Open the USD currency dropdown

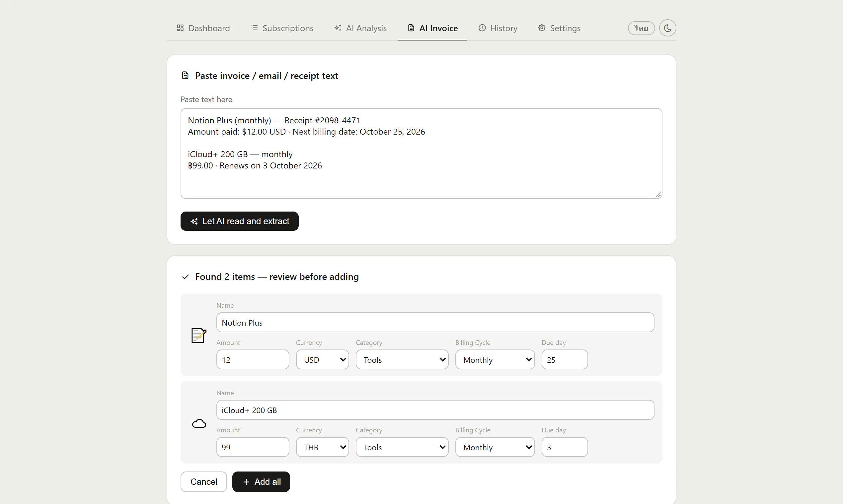coord(322,359)
